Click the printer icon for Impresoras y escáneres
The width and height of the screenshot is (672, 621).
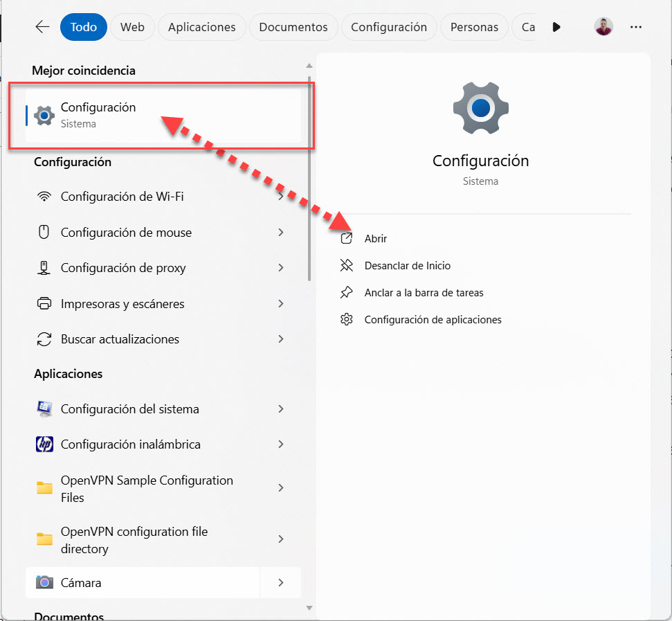(44, 304)
